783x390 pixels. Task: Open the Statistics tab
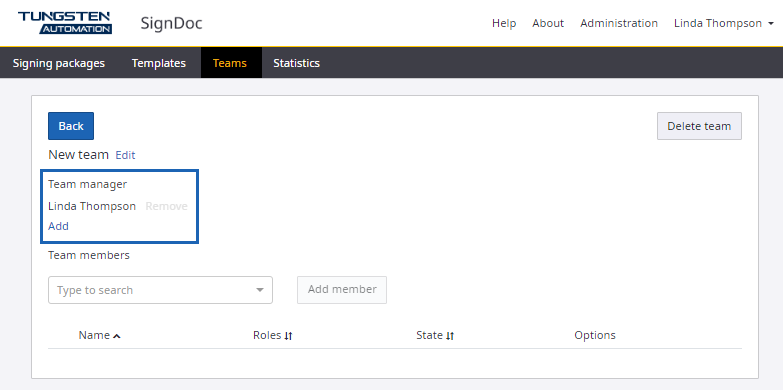coord(296,63)
